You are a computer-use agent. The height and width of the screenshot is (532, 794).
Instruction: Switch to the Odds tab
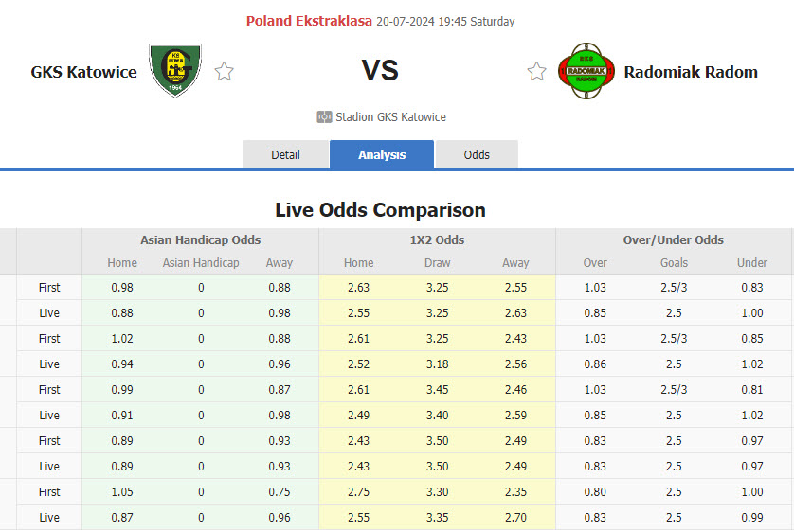(x=477, y=154)
